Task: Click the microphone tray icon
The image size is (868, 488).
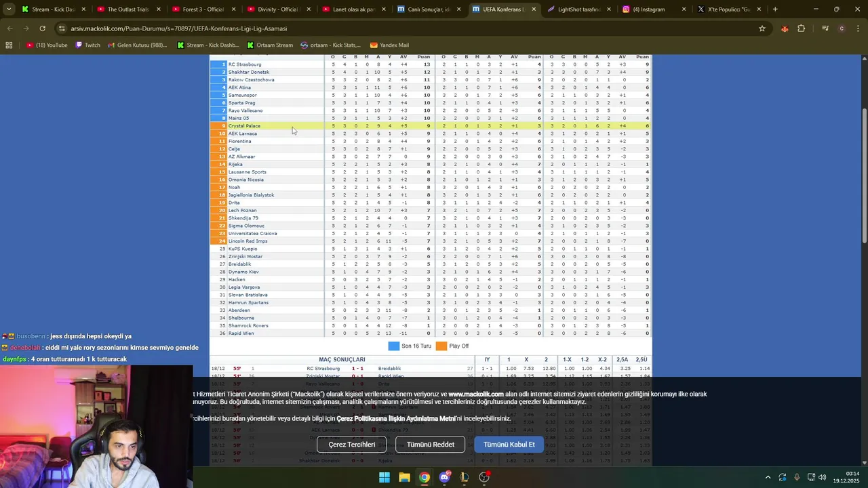Action: (x=797, y=477)
